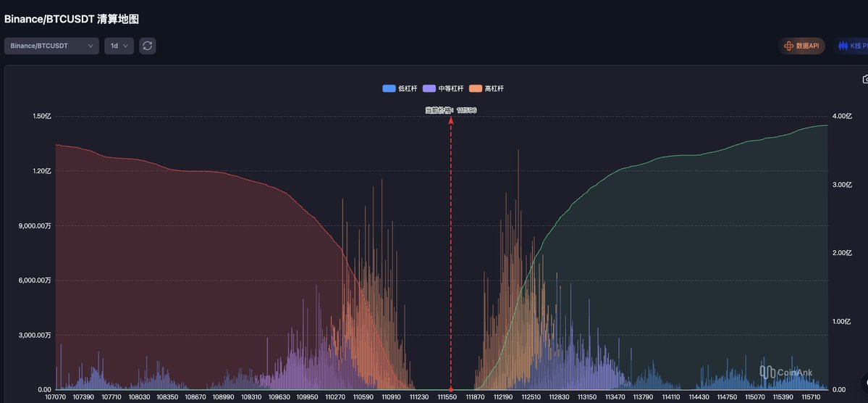Click the 9,000.00万 axis label

pos(36,225)
